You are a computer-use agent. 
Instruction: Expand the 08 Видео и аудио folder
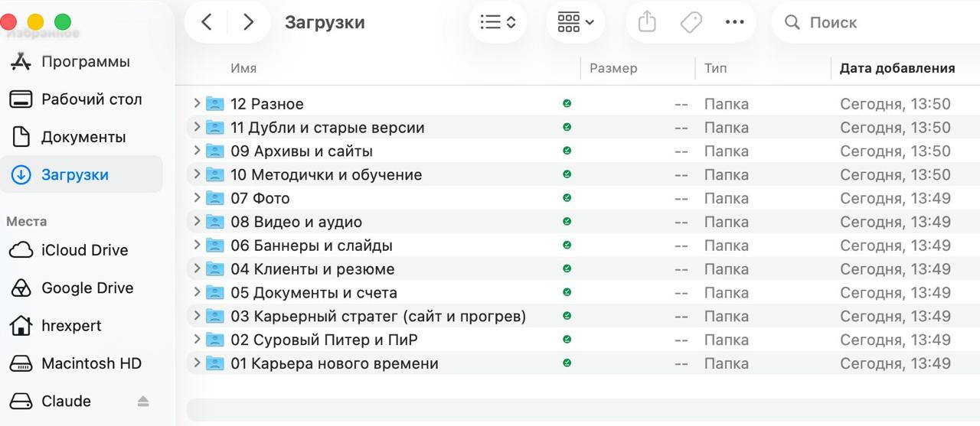(x=197, y=222)
